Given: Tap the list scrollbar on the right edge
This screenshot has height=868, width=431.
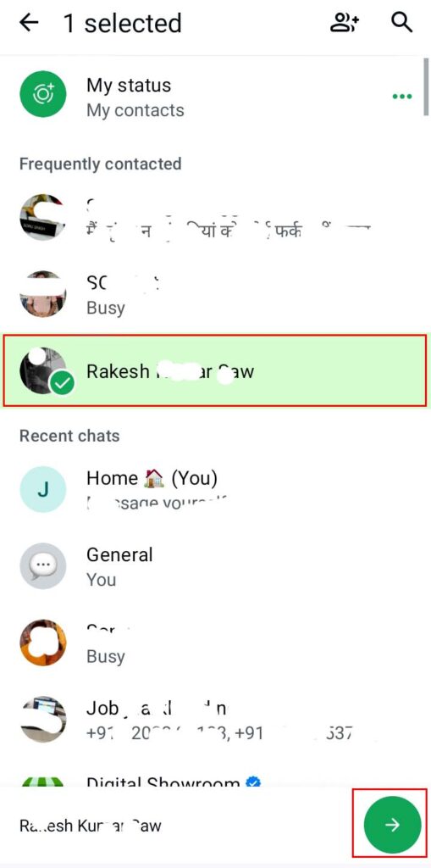Looking at the screenshot, I should pyautogui.click(x=425, y=86).
